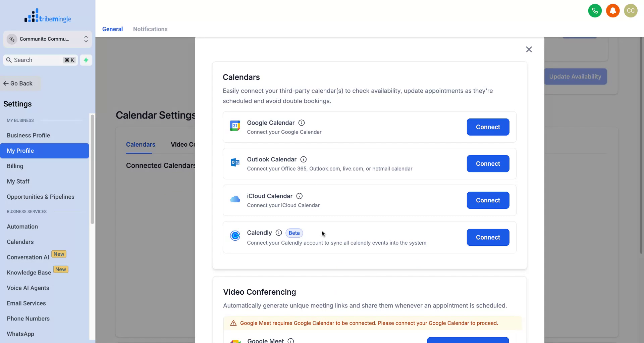Click the Calendly info icon
This screenshot has width=644, height=343.
tap(279, 233)
